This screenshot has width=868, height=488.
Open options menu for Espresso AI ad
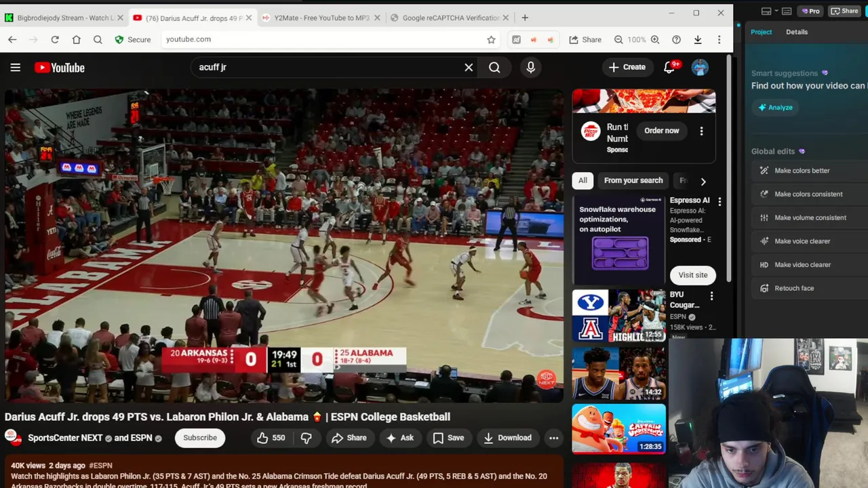(719, 201)
